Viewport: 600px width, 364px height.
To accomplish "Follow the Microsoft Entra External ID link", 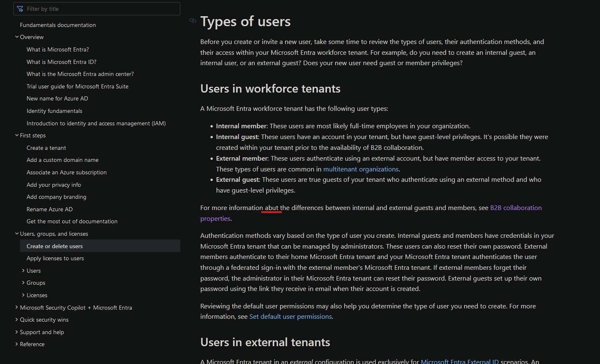I will point(460,361).
